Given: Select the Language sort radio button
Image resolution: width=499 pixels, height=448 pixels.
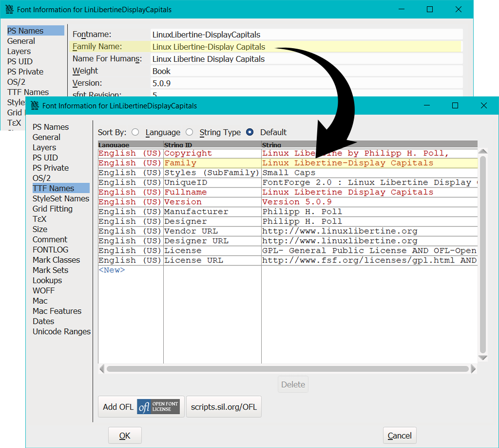Looking at the screenshot, I should click(135, 132).
